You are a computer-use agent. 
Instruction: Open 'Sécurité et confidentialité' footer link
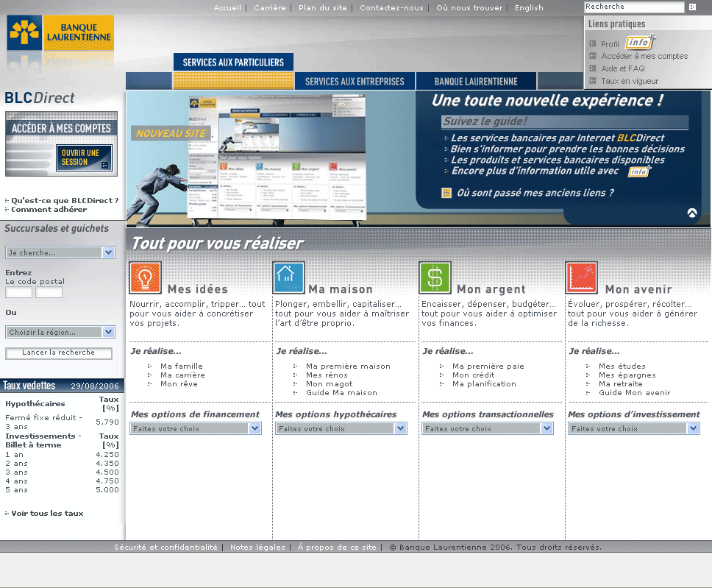click(165, 547)
